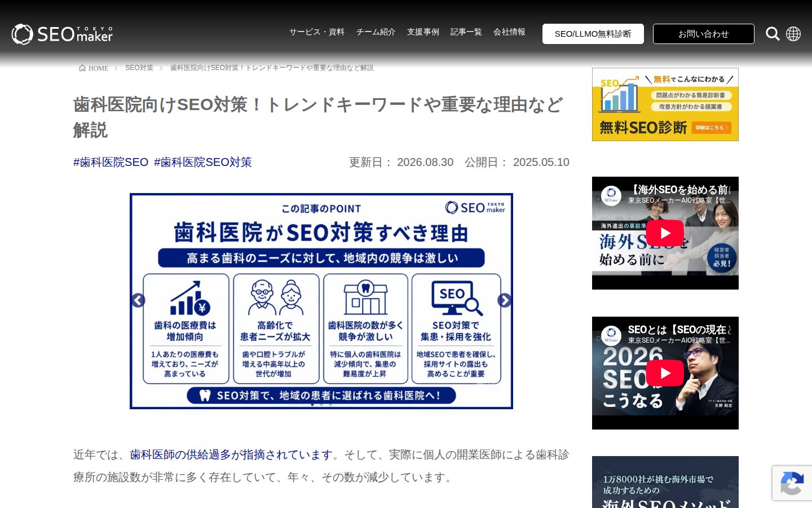Play the SEOとは 2026 video

(x=665, y=373)
